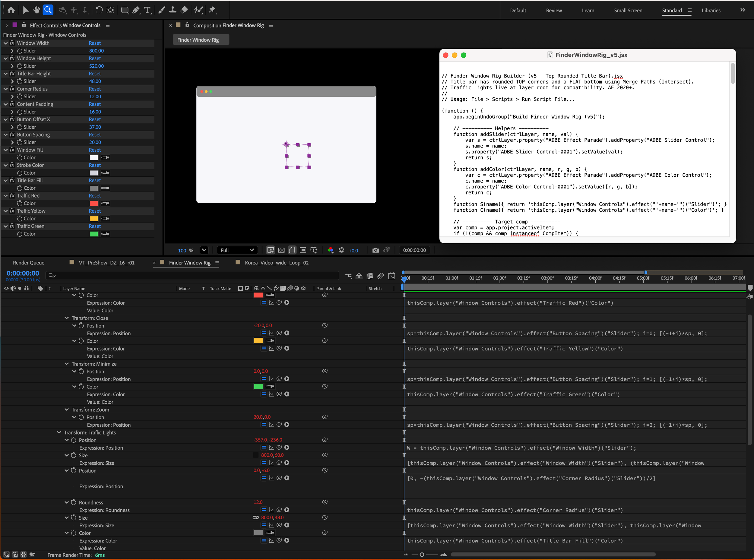
Task: Select the Eraser tool
Action: coord(184,10)
